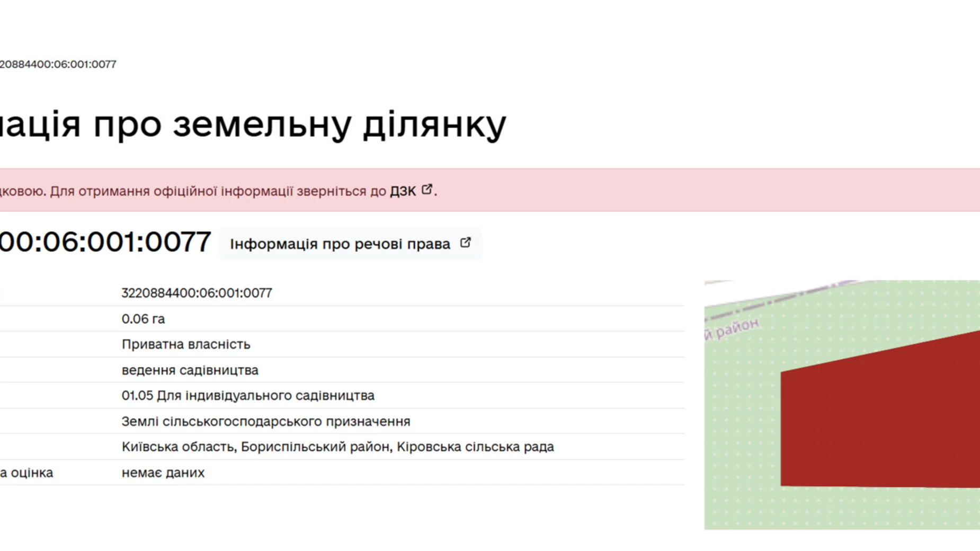
Task: Select Землі сільськогосподарського призначення value
Action: (x=266, y=422)
